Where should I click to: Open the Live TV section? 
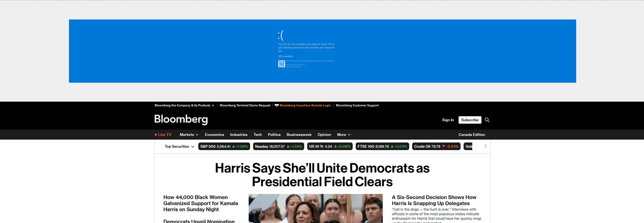(163, 135)
